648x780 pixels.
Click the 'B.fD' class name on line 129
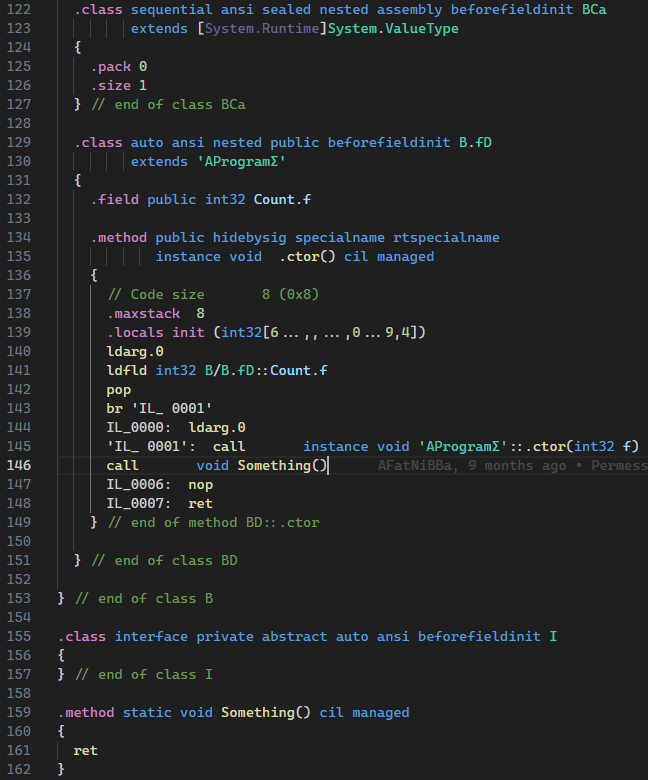point(475,143)
